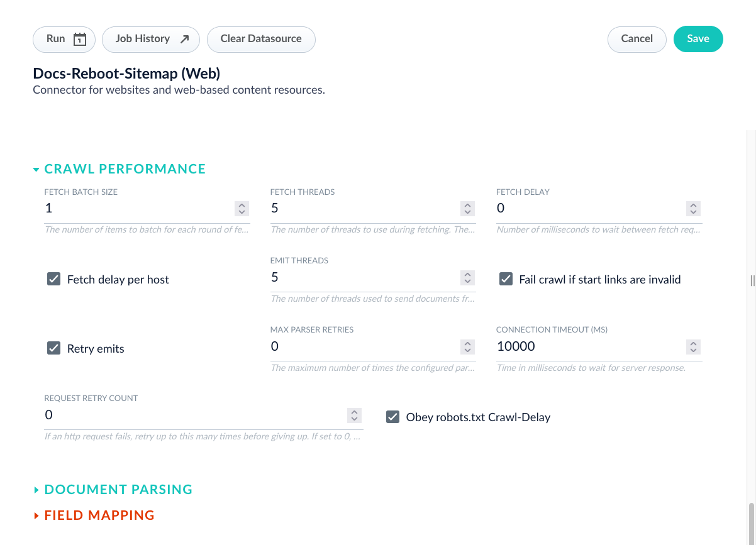Click the Fetch Delay stepper arrows
Viewport: 756px width, 545px height.
tap(693, 209)
